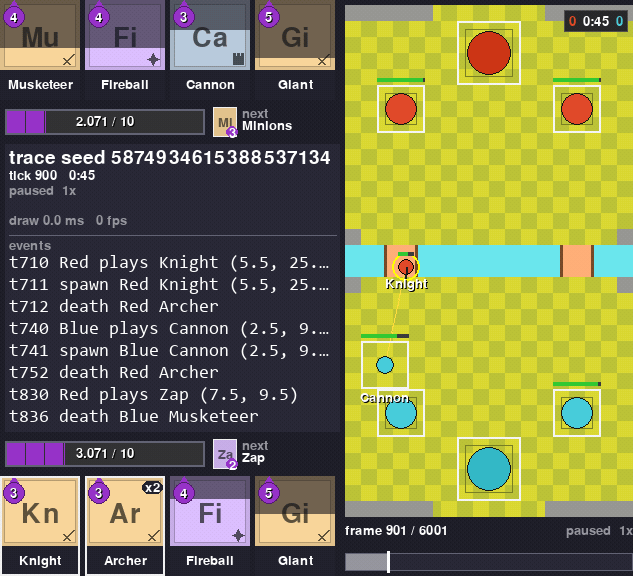
Task: Click event 't712 death Red Archer'
Action: tap(114, 307)
